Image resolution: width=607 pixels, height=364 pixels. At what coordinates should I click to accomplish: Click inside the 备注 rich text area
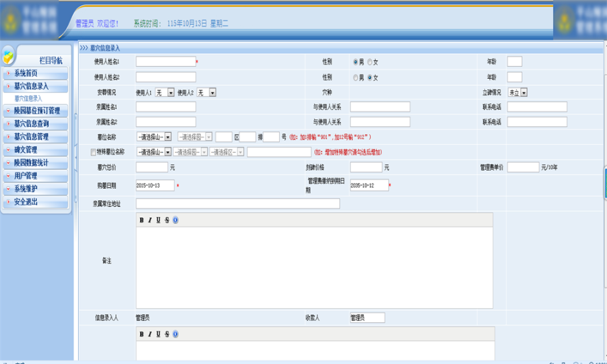click(x=314, y=268)
